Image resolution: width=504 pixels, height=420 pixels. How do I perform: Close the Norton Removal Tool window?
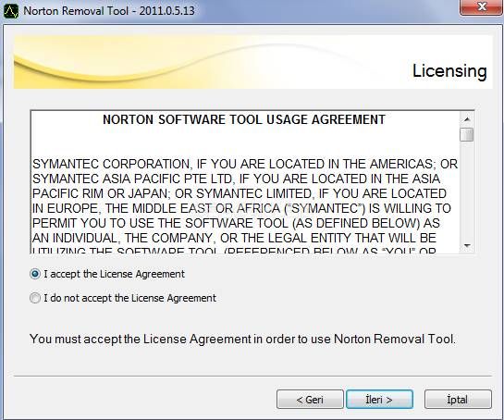(481, 7)
